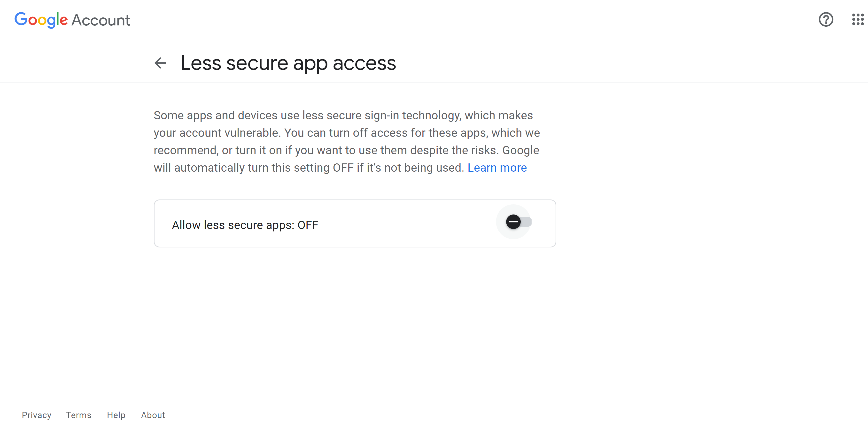Screen dimensions: 868x429
Task: Click the gray track of the toggle switch
Action: [527, 222]
